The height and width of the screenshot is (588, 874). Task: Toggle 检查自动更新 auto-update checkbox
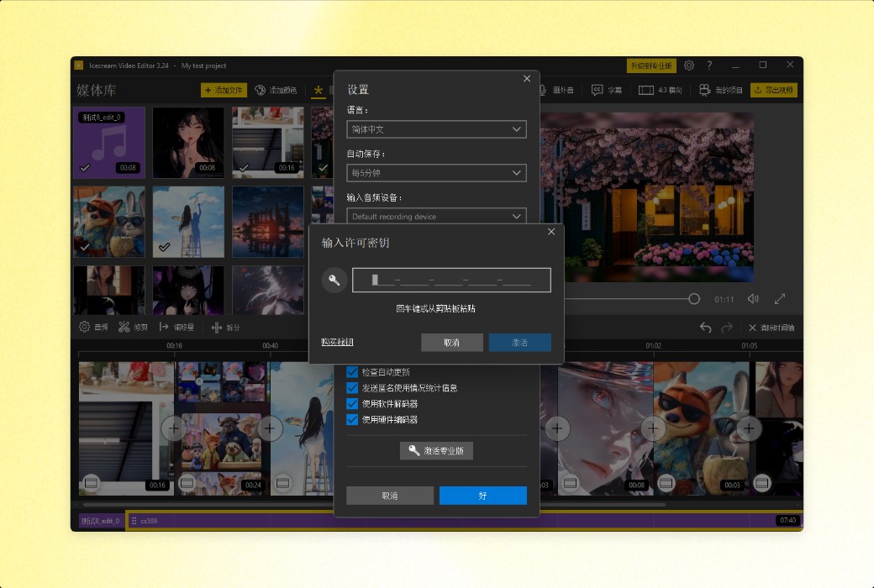coord(351,371)
